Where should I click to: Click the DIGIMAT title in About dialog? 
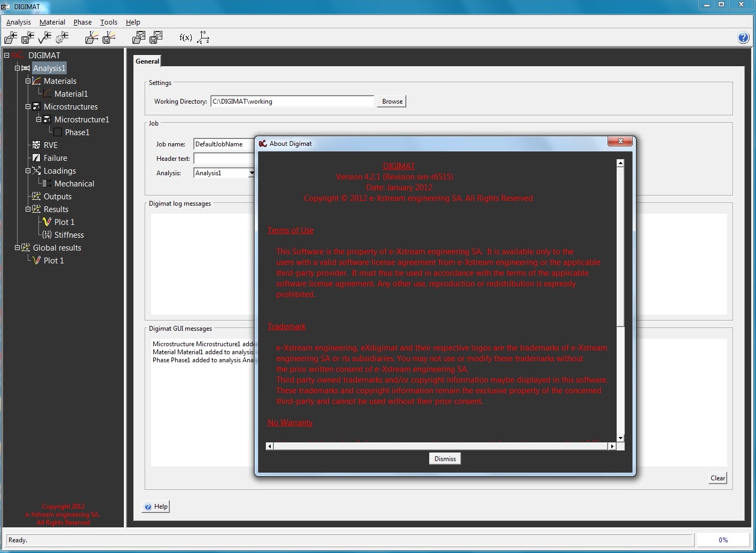(399, 166)
